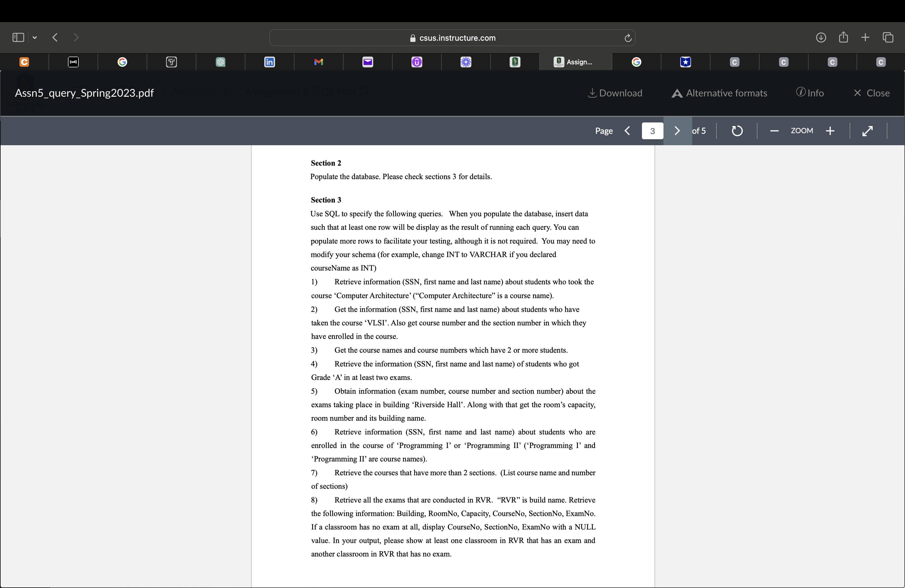Click the zoom in plus icon
The width and height of the screenshot is (905, 588).
(830, 131)
